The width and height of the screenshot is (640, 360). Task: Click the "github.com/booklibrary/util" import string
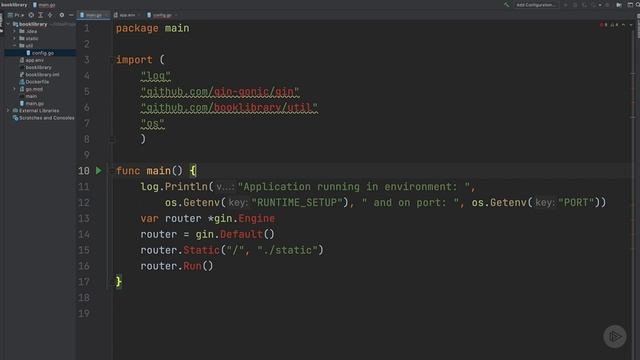[x=229, y=107]
